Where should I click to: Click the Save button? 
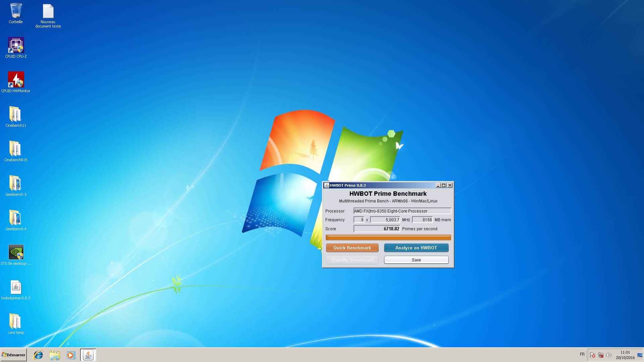tap(416, 260)
